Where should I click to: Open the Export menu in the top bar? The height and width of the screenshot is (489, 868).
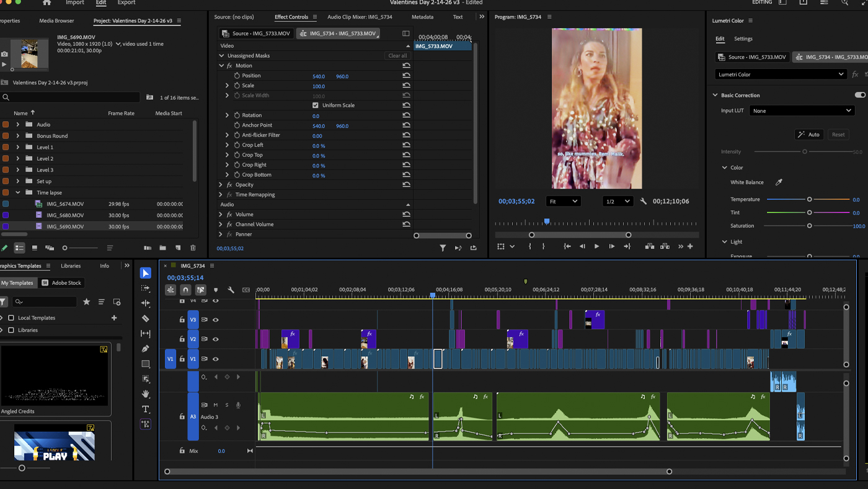tap(126, 2)
